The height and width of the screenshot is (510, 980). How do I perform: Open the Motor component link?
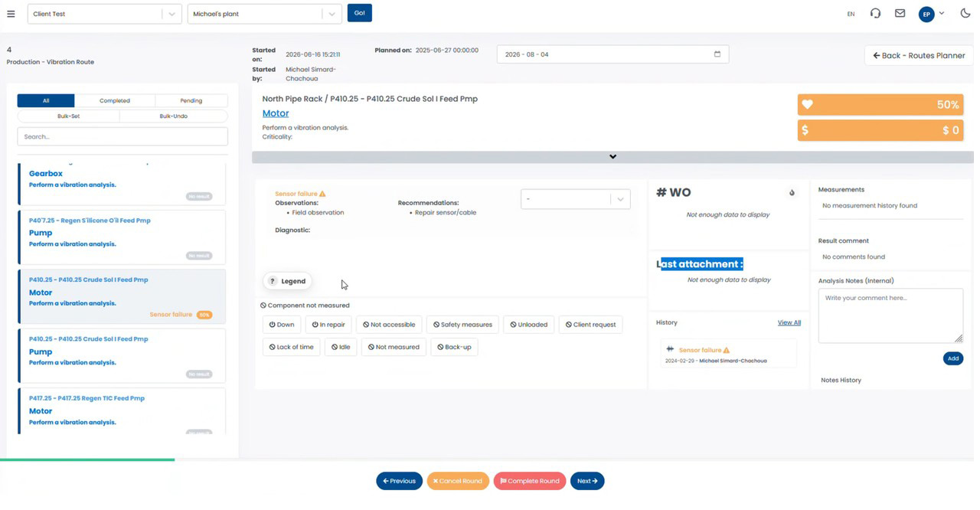pos(276,113)
